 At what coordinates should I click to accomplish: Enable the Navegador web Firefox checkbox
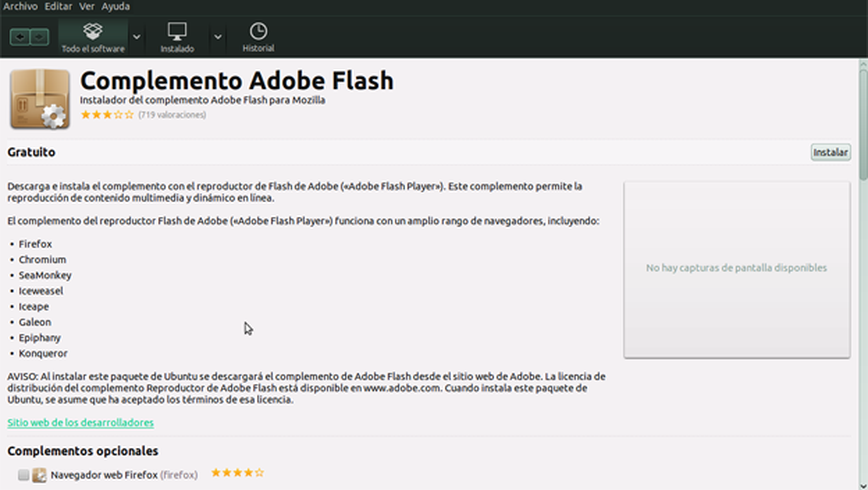click(x=24, y=475)
